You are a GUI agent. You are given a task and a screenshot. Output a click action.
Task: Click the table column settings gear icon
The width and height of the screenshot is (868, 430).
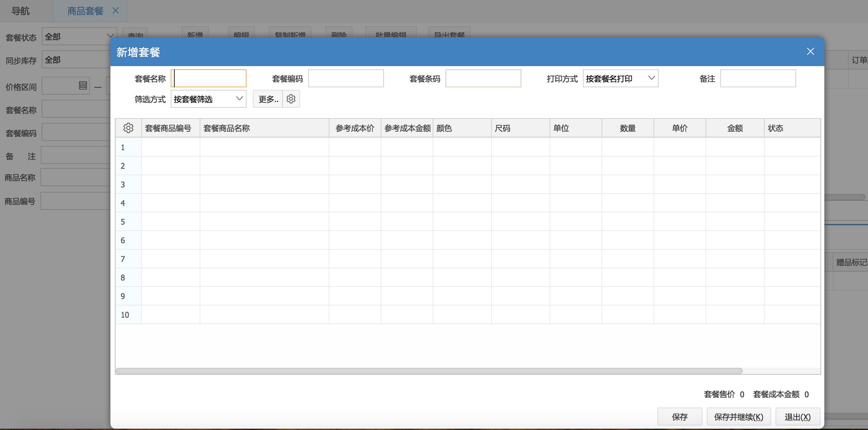pos(128,128)
